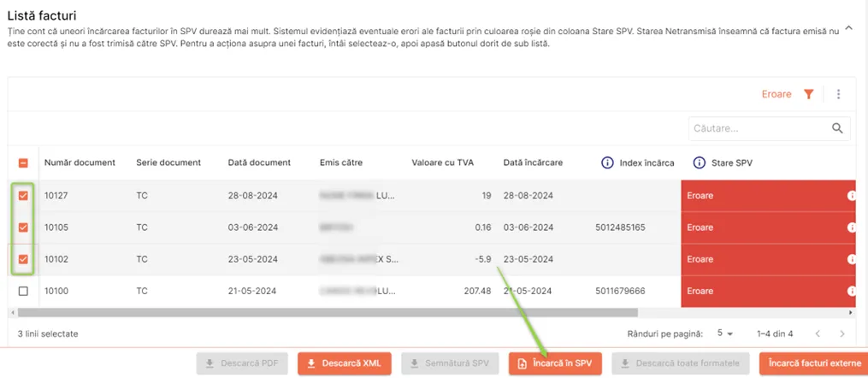The width and height of the screenshot is (868, 378).
Task: Click the '3 linii selectate' status text
Action: click(x=48, y=334)
